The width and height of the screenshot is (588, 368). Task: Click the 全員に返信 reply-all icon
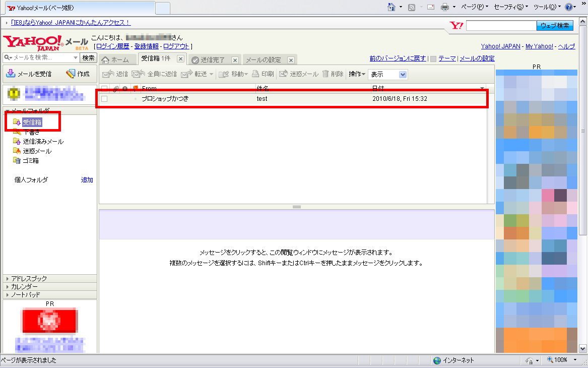pyautogui.click(x=138, y=74)
